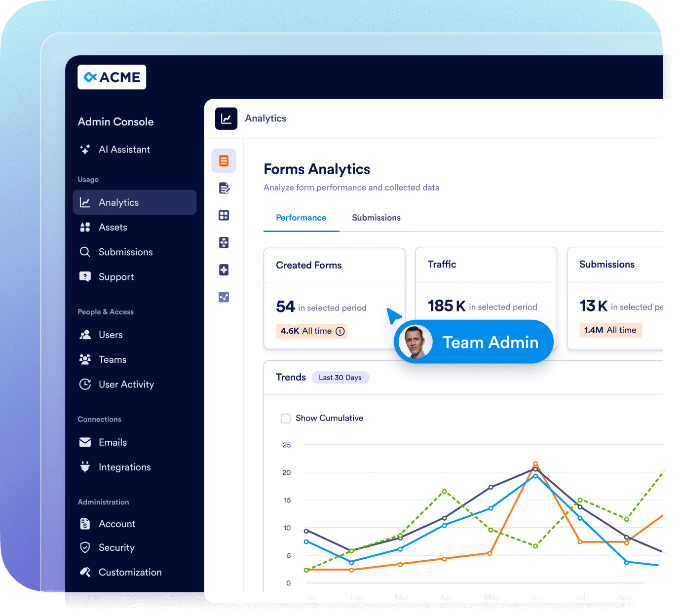Click the Team Admin avatar photo
679x616 pixels.
click(x=415, y=342)
